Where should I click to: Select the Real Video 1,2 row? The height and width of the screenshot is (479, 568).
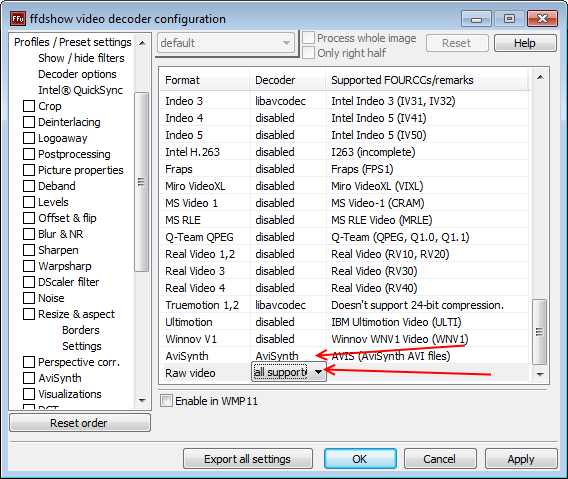(345, 254)
